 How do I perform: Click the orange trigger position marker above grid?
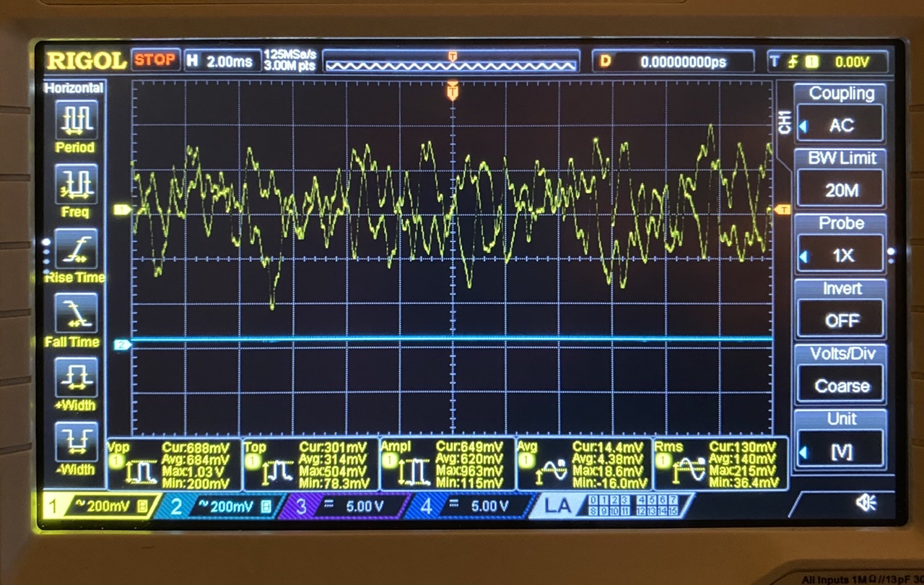453,91
